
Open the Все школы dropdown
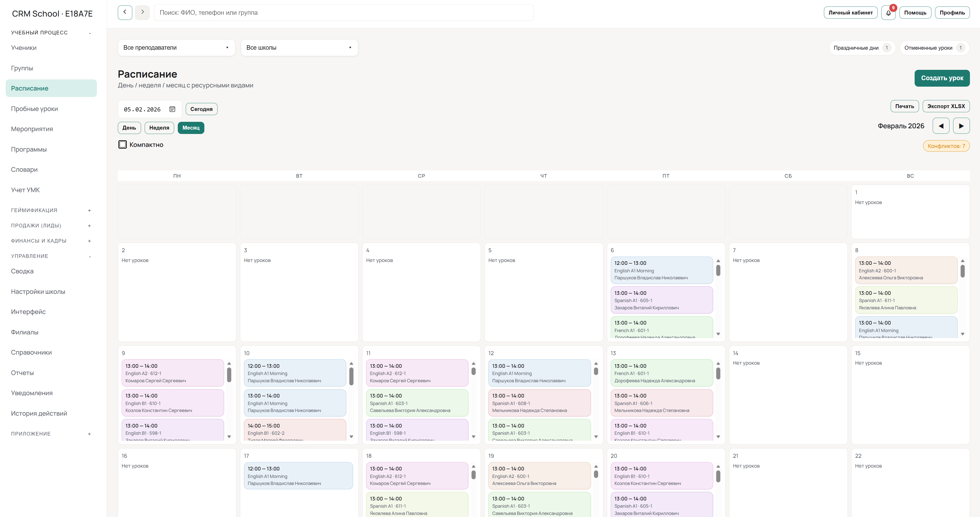(x=299, y=48)
